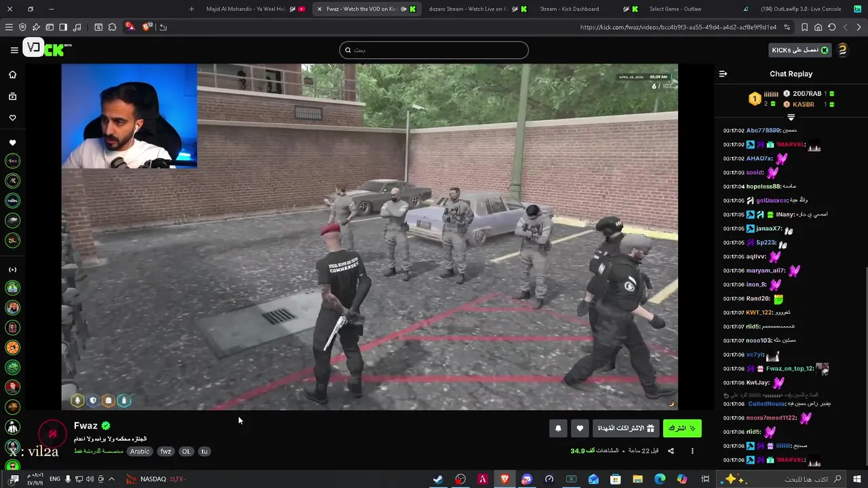The width and height of the screenshot is (868, 488).
Task: Click the site settings icon in address bar
Action: point(787,27)
